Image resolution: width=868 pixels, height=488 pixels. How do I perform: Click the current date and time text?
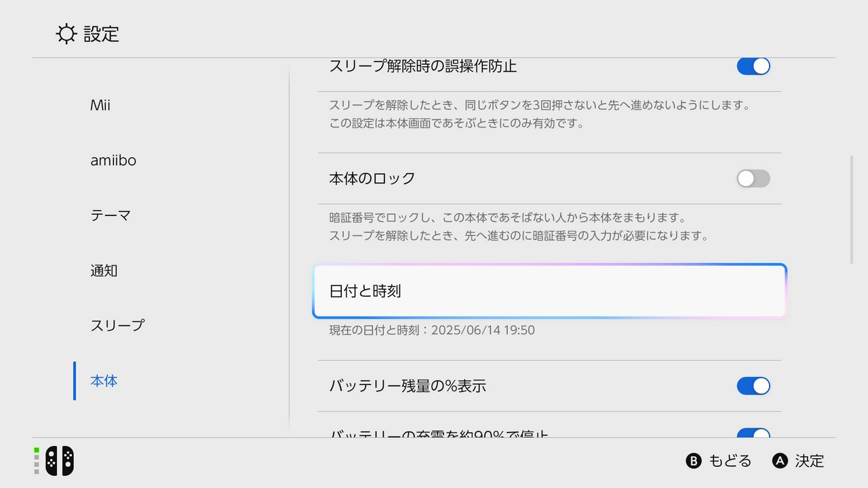[x=430, y=330]
